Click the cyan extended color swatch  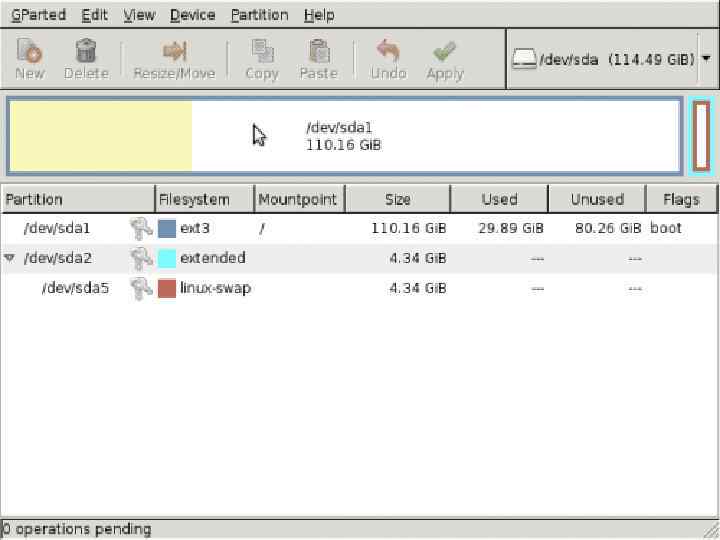(x=167, y=259)
